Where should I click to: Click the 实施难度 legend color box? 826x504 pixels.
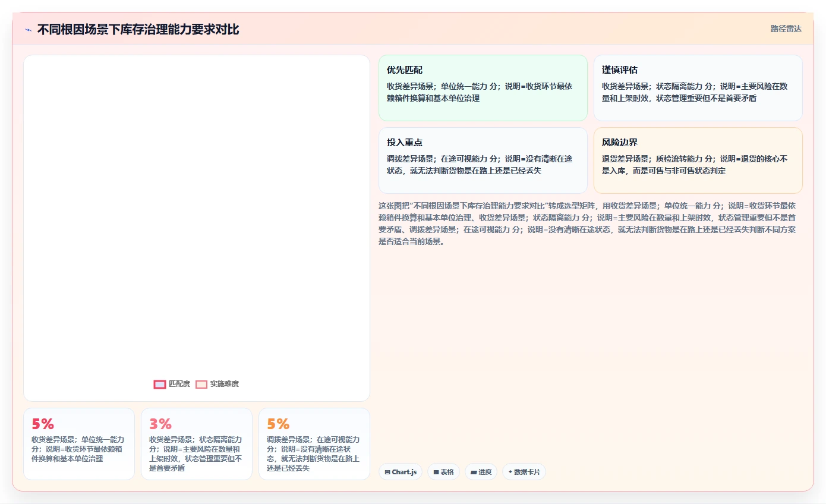click(x=201, y=384)
